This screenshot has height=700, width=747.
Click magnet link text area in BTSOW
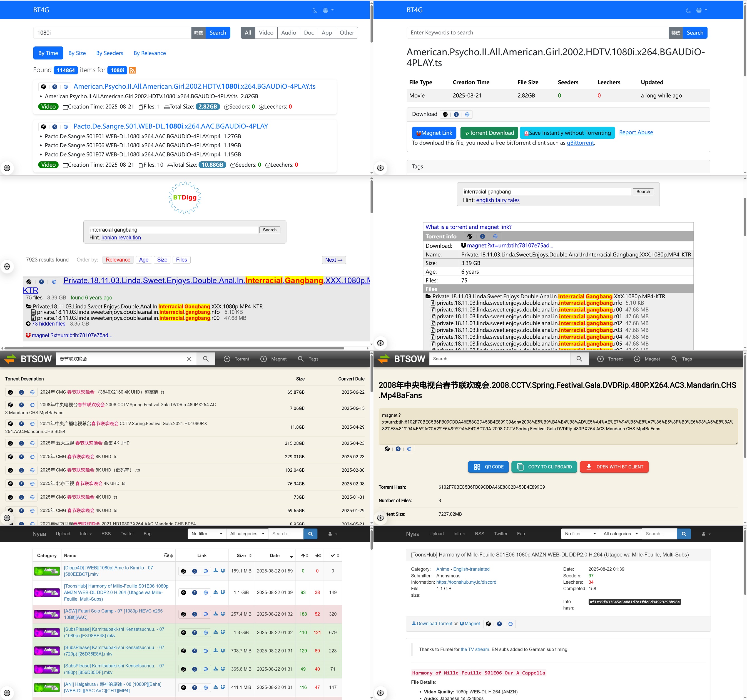(x=558, y=427)
